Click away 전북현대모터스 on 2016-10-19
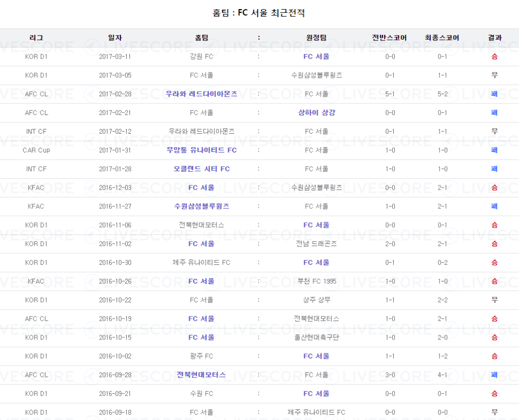 (x=316, y=318)
